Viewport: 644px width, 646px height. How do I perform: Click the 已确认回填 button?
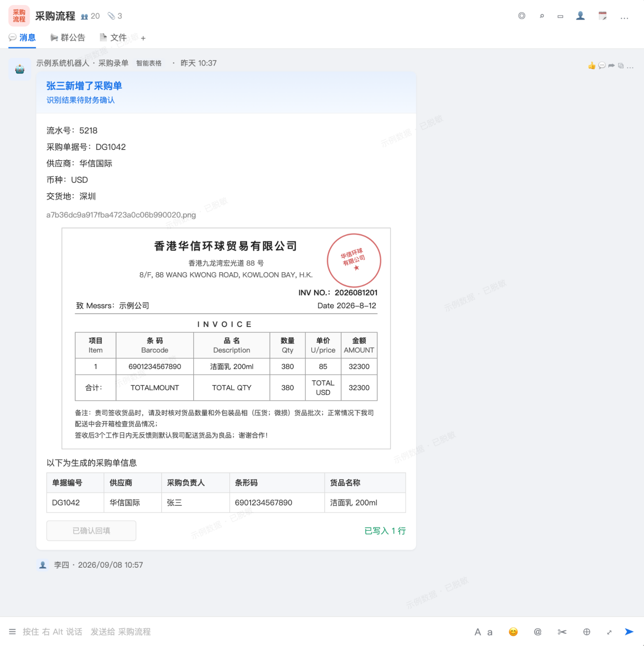pos(91,530)
